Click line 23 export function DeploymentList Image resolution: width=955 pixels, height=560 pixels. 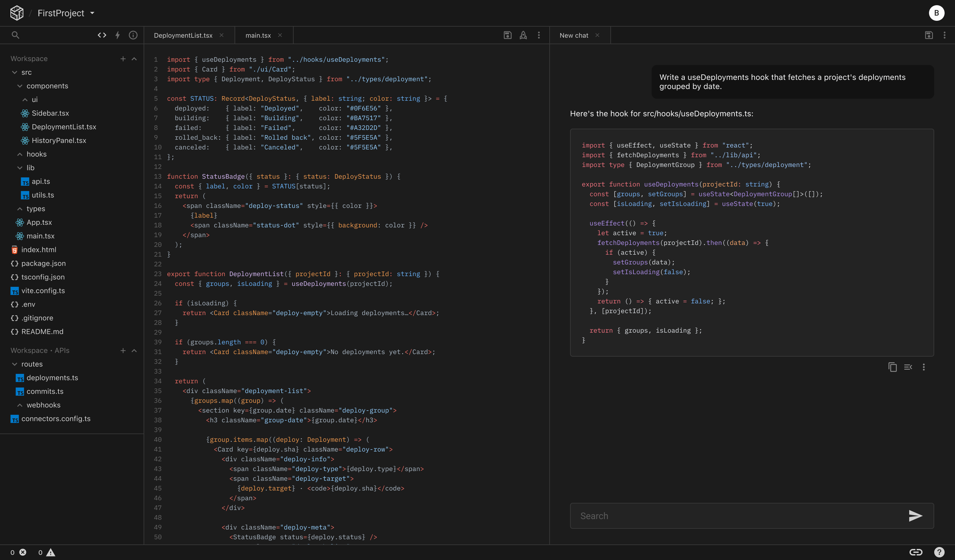303,274
